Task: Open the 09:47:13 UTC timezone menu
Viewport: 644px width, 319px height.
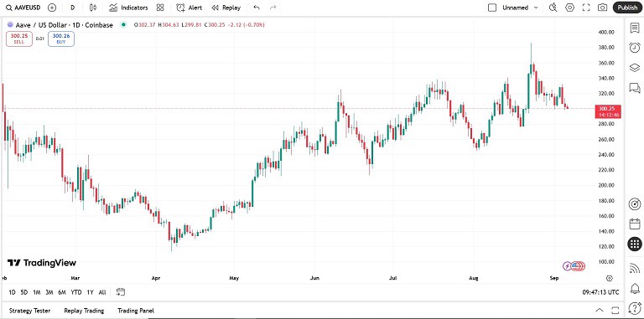Action: pos(600,292)
